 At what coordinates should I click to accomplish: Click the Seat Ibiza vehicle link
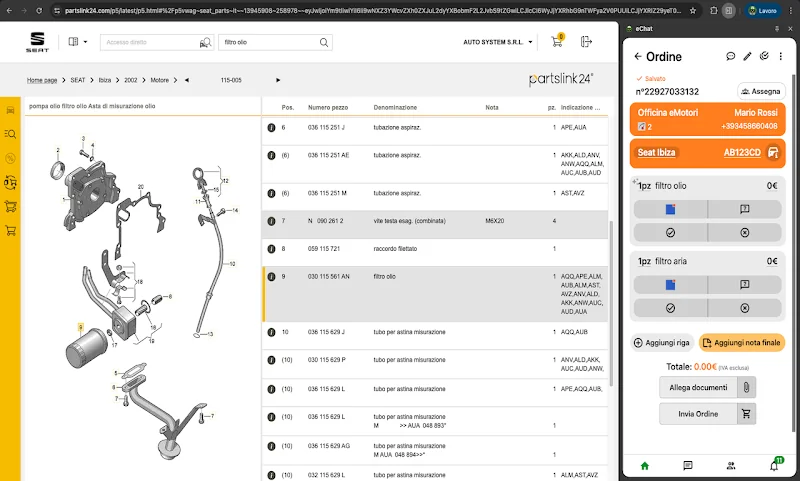(656, 152)
